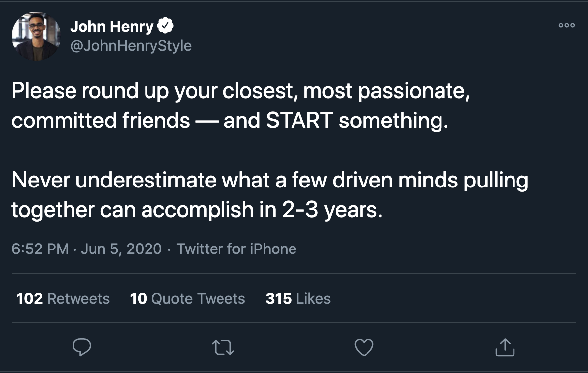The width and height of the screenshot is (588, 373).
Task: Open John Henry's profile picture
Action: coord(36,36)
